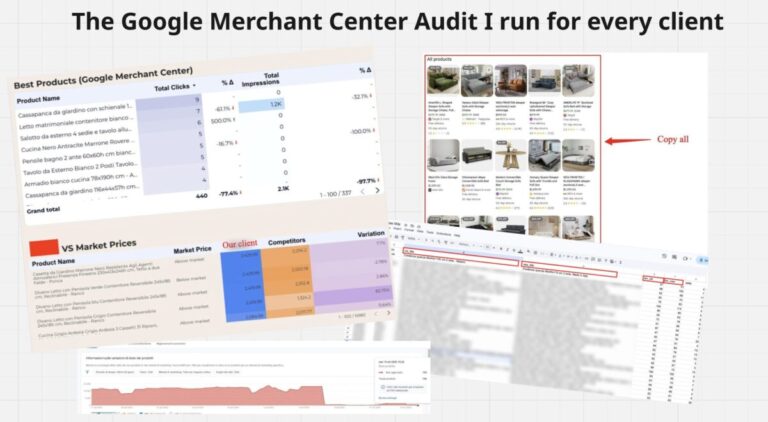Click the red logo block beside VS Market Prices
This screenshot has width=768, height=422.
[44, 248]
